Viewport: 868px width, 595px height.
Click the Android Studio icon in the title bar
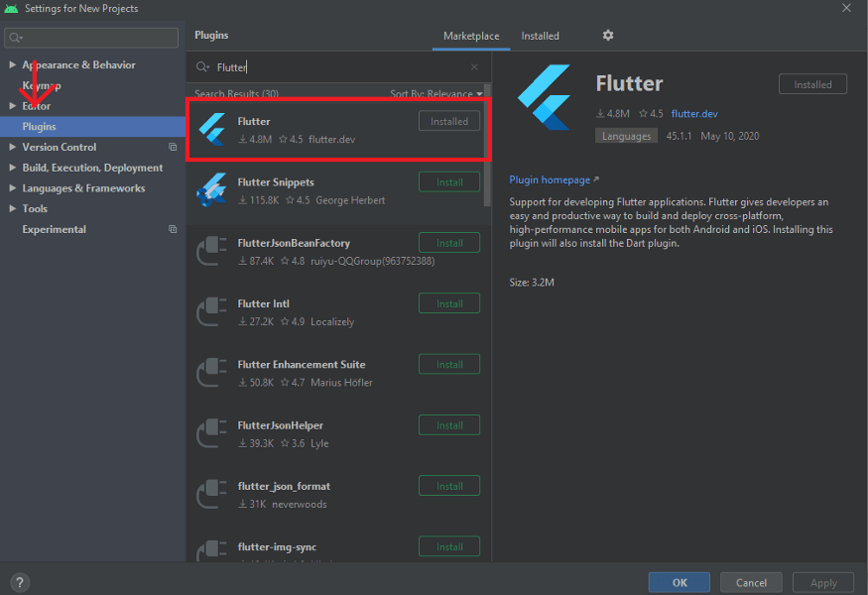[11, 8]
